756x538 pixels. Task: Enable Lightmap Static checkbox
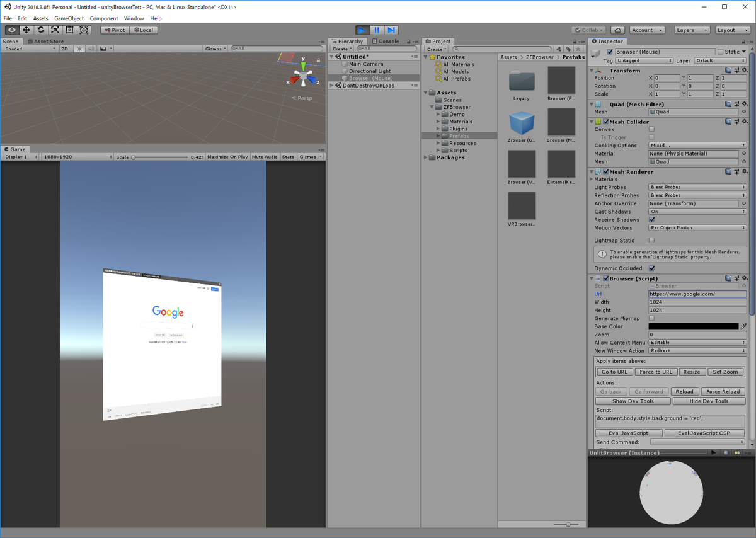point(651,241)
